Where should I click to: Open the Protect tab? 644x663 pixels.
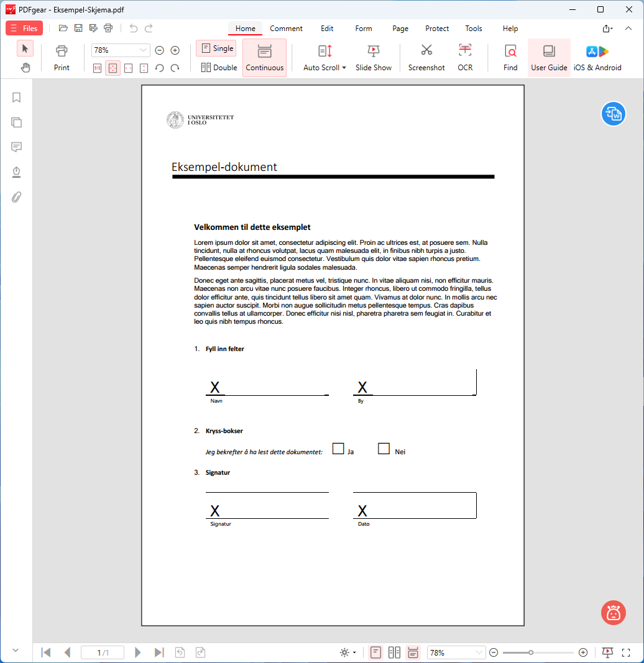[x=436, y=29]
